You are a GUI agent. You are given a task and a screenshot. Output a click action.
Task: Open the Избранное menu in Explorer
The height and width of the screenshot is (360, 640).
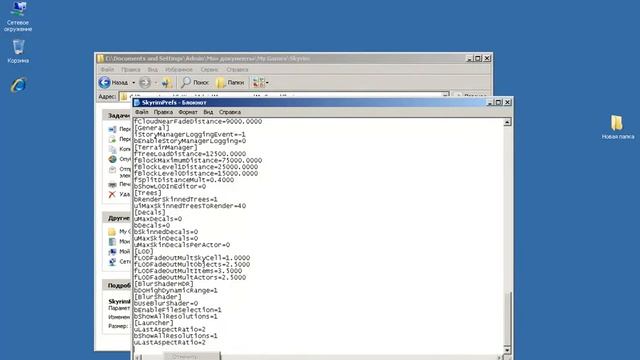[x=179, y=69]
